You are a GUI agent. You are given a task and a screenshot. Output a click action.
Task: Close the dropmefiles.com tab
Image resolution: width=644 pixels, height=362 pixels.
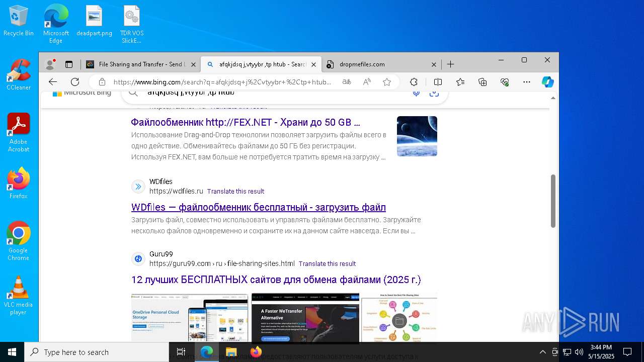tap(434, 64)
